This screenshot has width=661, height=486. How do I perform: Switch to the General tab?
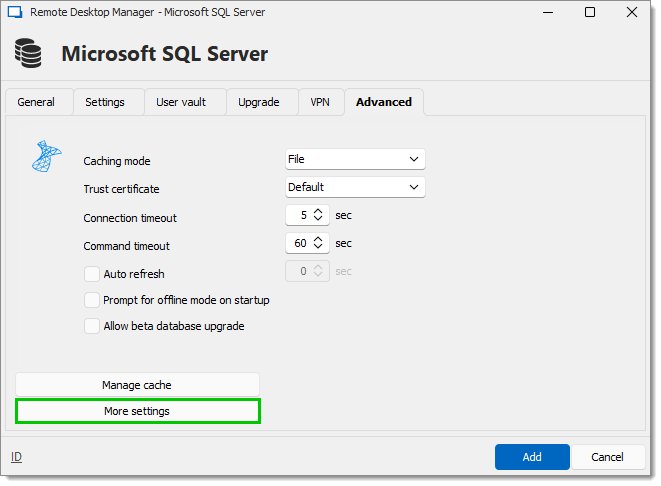36,102
